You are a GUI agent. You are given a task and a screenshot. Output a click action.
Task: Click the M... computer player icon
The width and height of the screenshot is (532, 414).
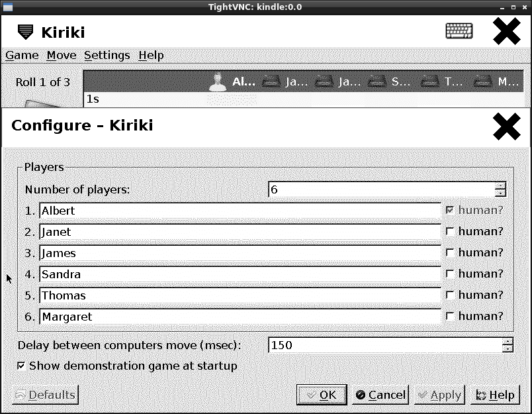click(x=482, y=81)
